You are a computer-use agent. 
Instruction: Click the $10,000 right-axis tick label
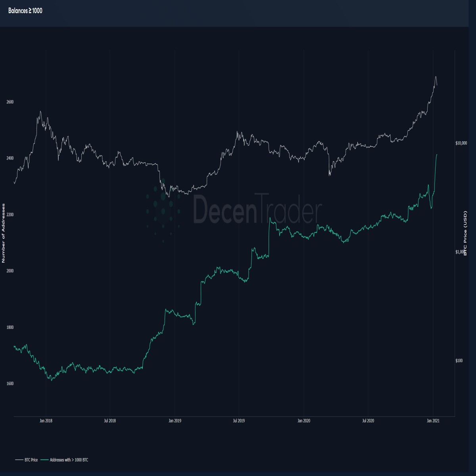click(x=462, y=143)
